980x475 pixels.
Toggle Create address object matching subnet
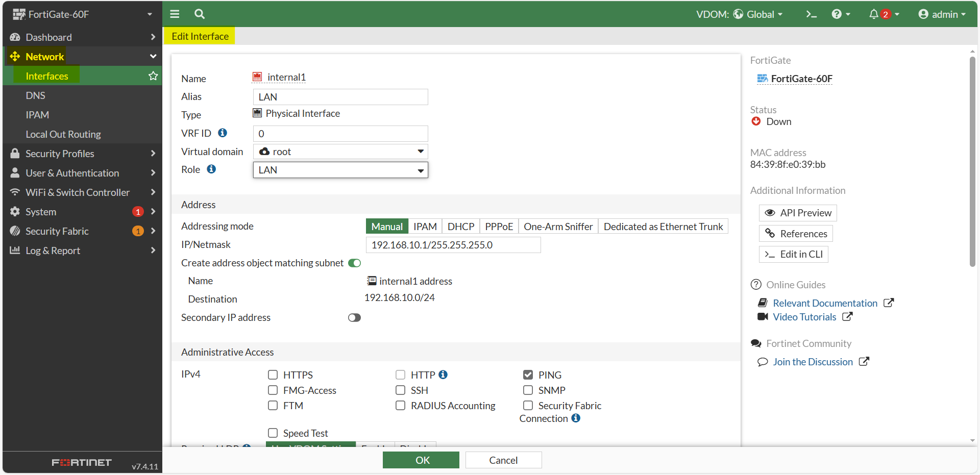(354, 263)
